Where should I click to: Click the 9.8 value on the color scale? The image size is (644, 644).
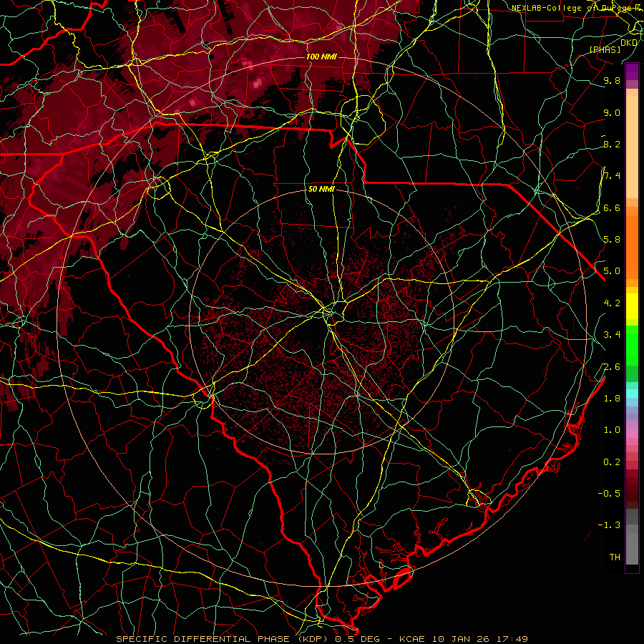point(612,81)
